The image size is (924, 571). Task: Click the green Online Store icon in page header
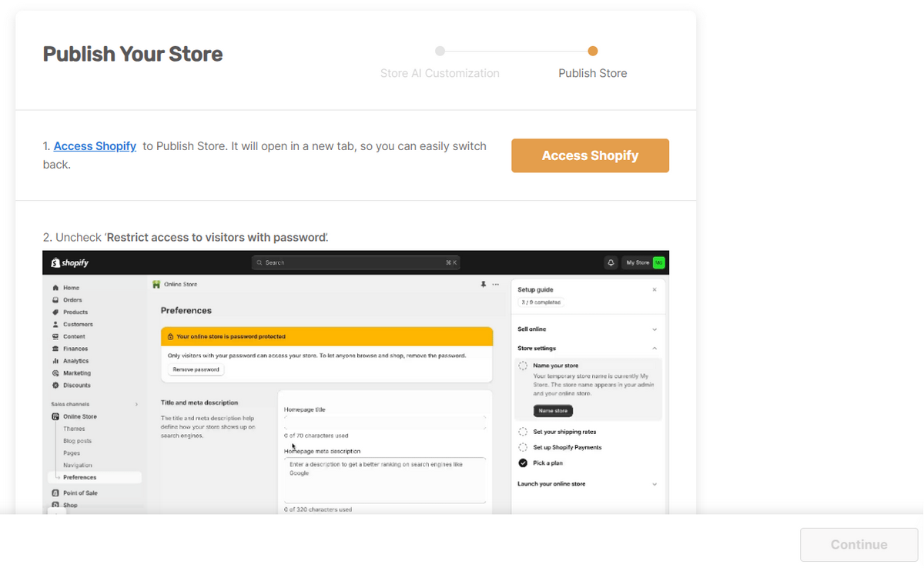(156, 284)
